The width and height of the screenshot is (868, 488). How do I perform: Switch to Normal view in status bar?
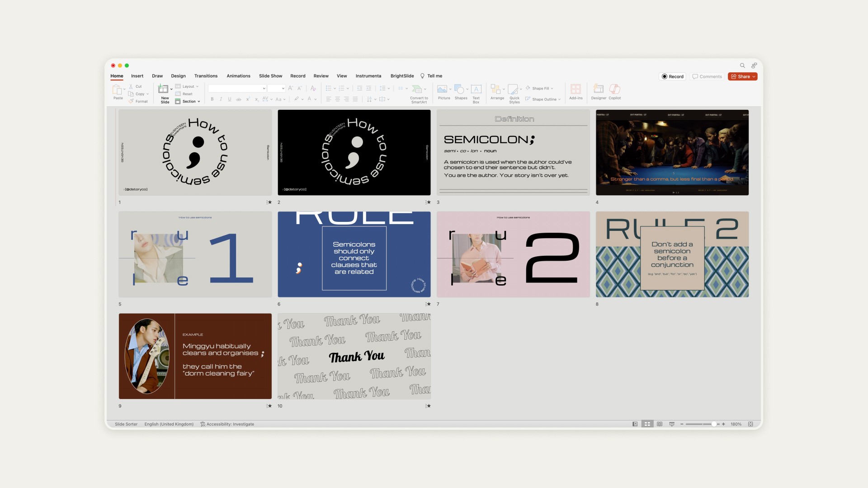[635, 424]
